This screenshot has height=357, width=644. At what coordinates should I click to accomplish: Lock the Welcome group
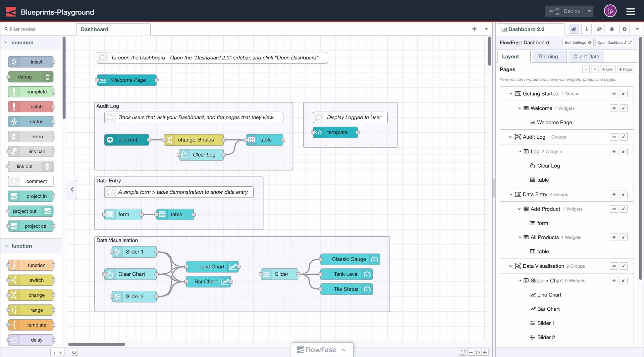(x=624, y=108)
